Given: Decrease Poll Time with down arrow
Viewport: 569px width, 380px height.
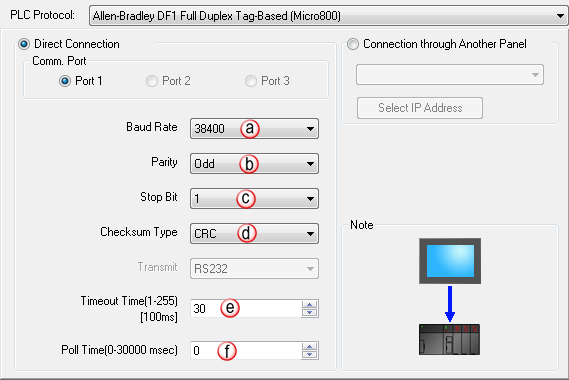Looking at the screenshot, I should (x=310, y=354).
